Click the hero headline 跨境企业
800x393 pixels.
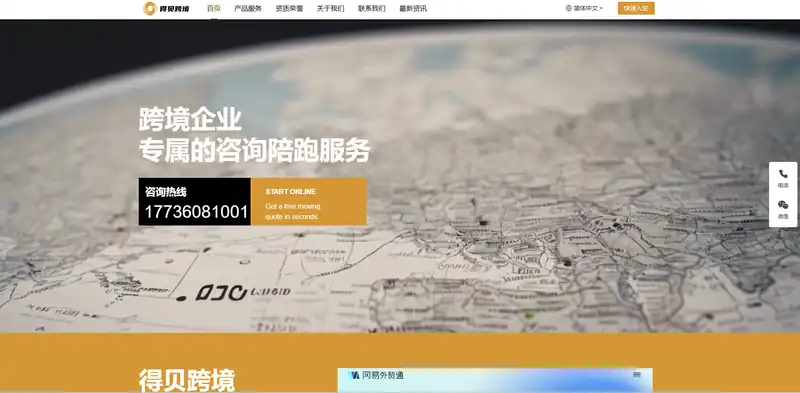[x=190, y=119]
